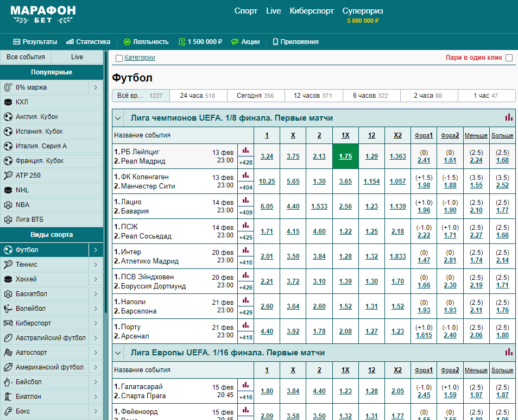Open statistics icon for ПСВ Эйндховен match
The width and height of the screenshot is (518, 420).
coord(245,275)
